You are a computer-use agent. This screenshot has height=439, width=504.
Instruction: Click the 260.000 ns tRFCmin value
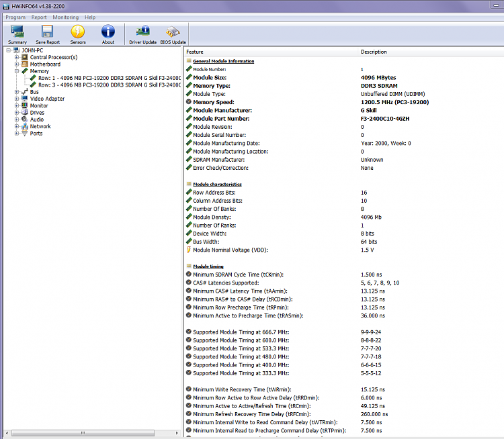[374, 414]
